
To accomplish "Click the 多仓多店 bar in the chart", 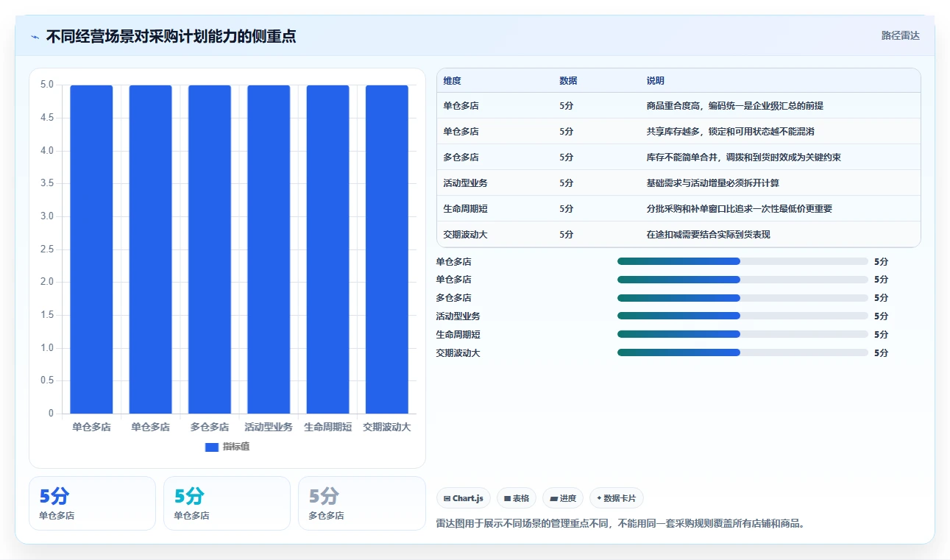I will (x=210, y=249).
